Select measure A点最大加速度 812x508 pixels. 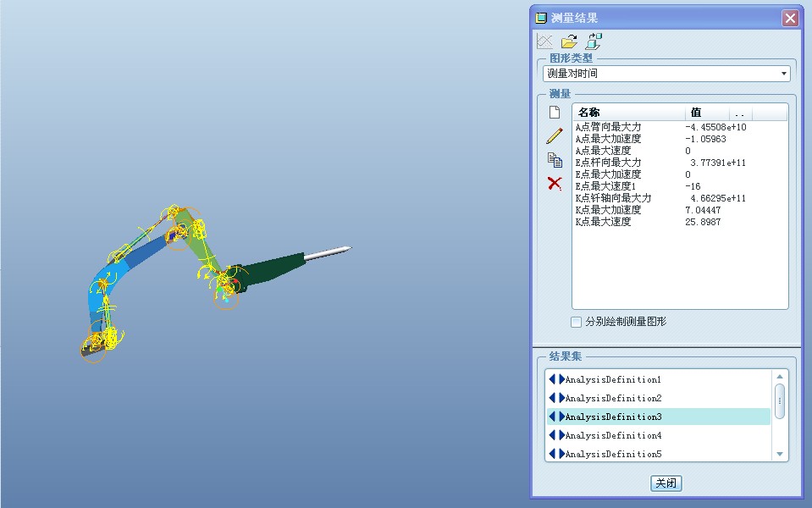pyautogui.click(x=609, y=139)
